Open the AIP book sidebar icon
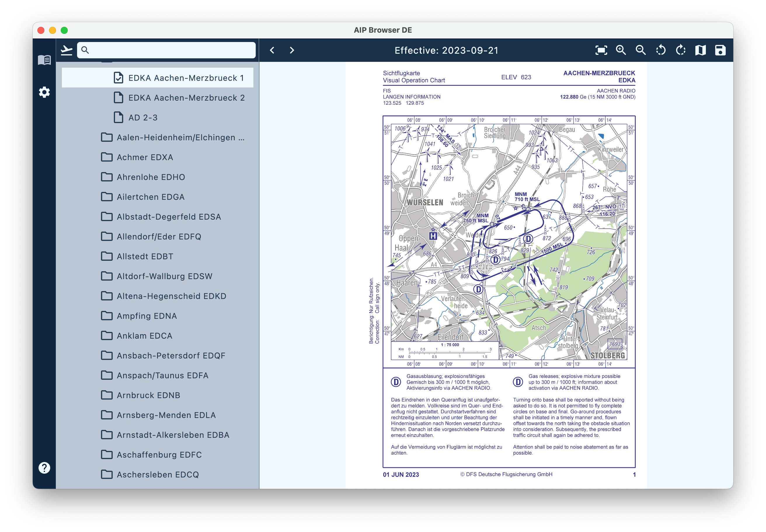The height and width of the screenshot is (532, 766). coord(44,60)
